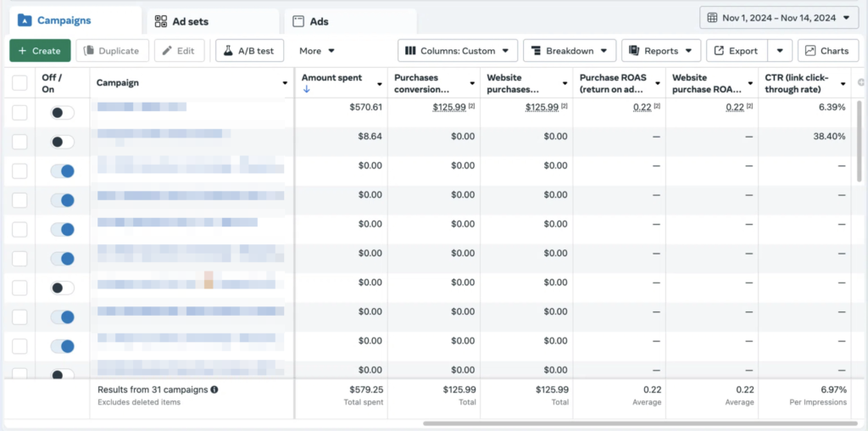Turn on the first campaign's toggle switch

[x=63, y=113]
